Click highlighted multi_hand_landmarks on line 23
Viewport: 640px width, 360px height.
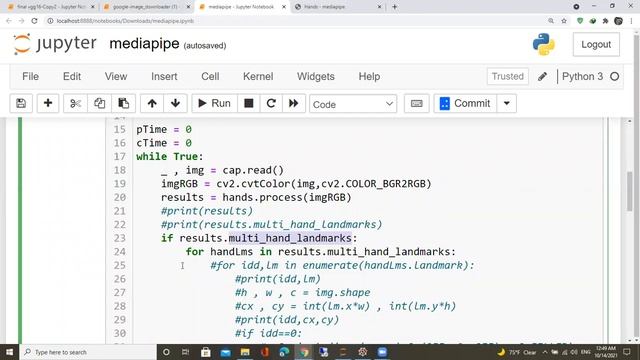290,238
